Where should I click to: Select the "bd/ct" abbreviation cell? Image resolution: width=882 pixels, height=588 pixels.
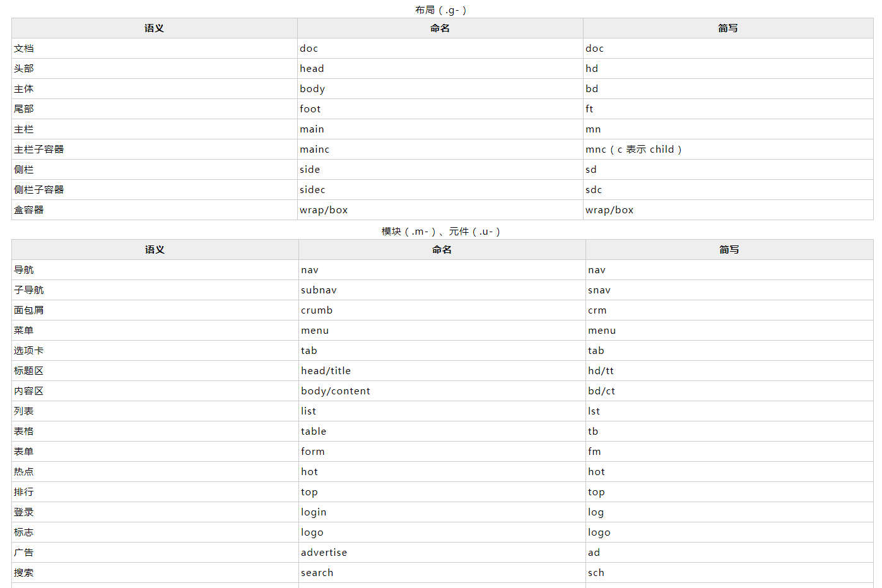(x=601, y=391)
